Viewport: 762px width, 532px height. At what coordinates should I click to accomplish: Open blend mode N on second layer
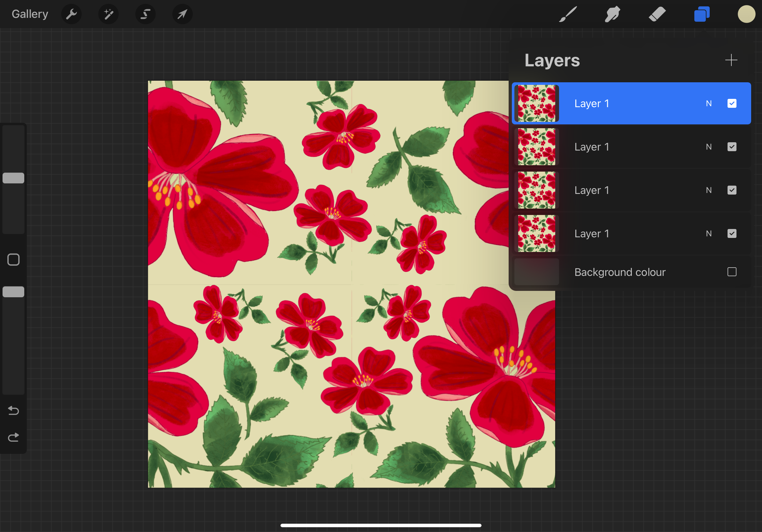tap(709, 147)
